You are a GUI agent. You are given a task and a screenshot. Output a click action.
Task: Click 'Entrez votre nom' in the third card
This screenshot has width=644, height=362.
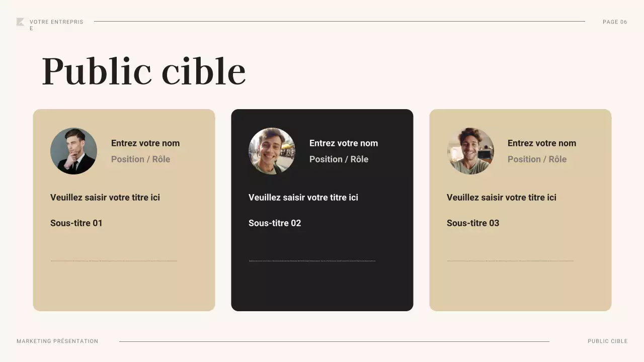542,143
